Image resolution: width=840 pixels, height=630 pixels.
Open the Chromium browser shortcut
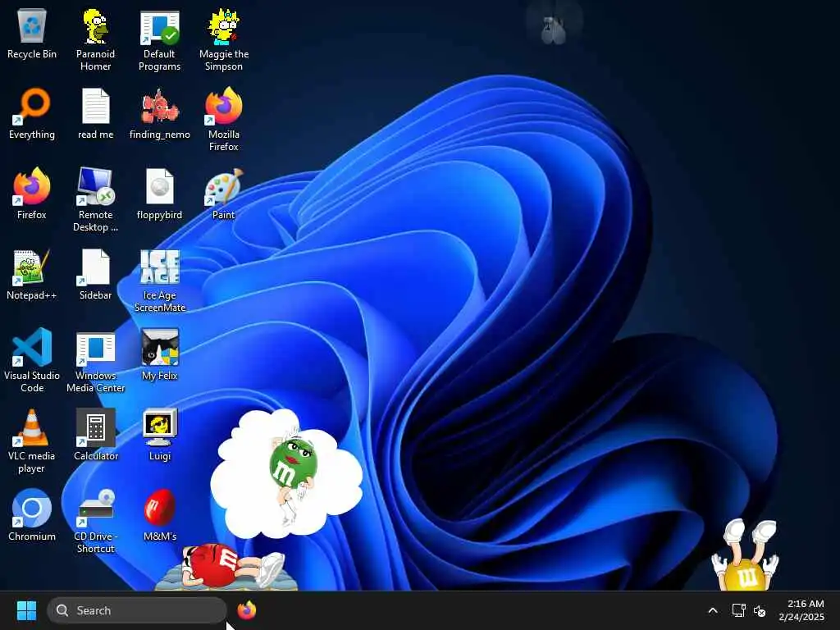32,515
